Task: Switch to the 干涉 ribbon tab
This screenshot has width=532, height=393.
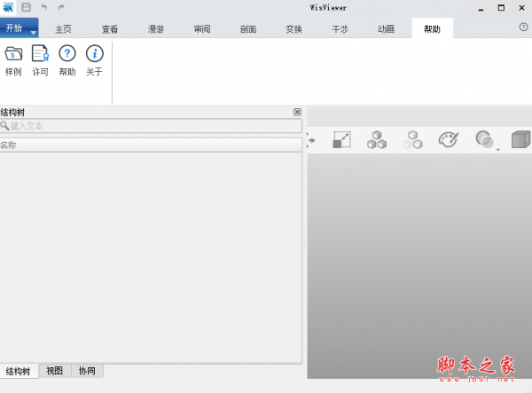Action: [x=340, y=29]
